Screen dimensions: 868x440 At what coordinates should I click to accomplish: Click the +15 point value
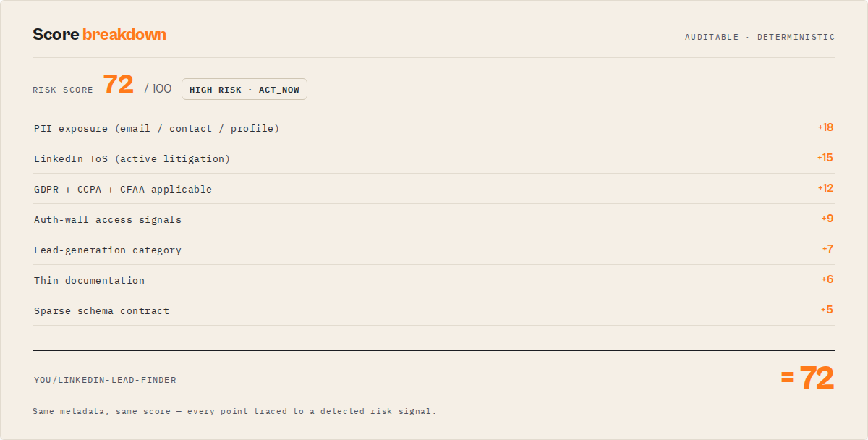click(825, 158)
